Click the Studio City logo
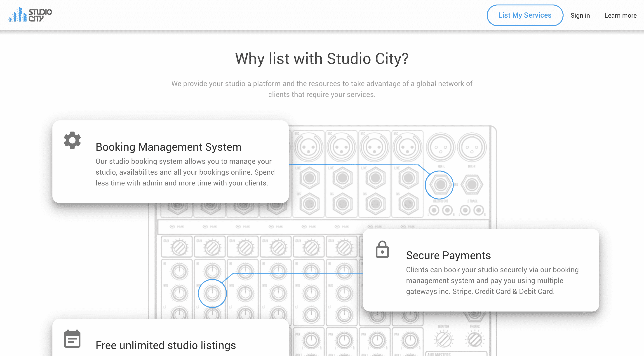644x356 pixels. 30,14
